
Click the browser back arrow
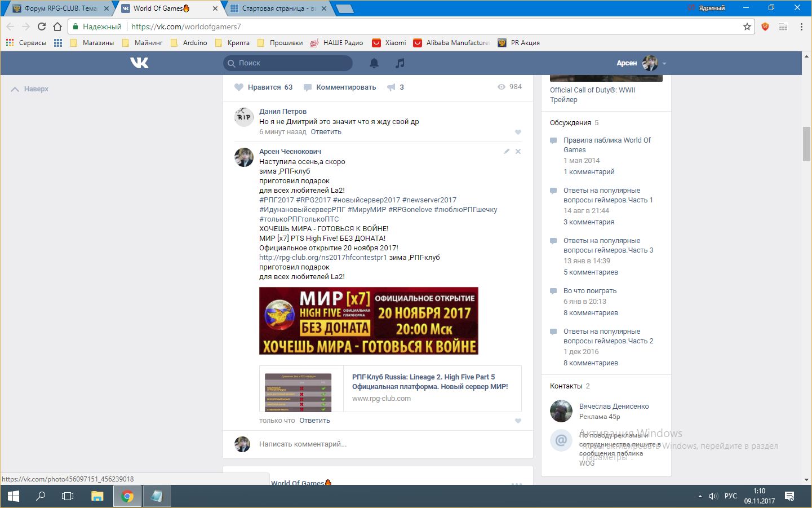[x=10, y=26]
